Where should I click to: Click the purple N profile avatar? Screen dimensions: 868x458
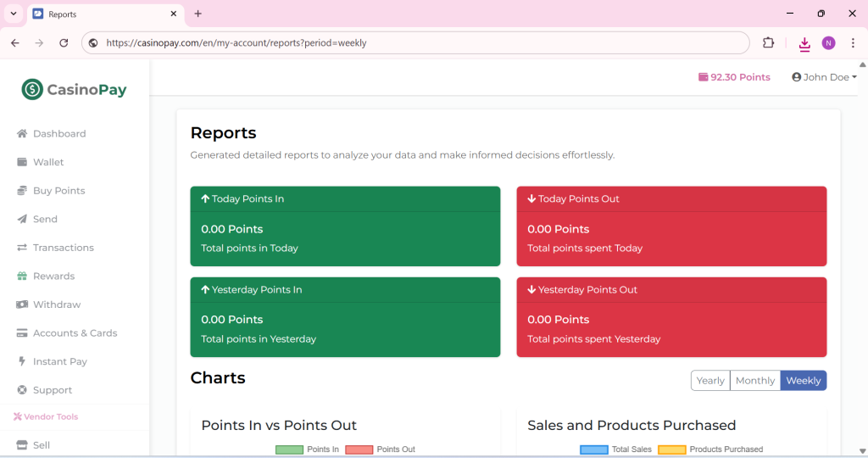click(x=829, y=42)
